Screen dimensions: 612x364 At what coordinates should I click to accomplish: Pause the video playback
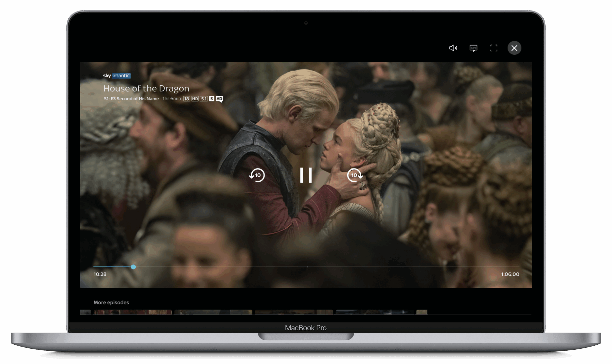coord(306,175)
